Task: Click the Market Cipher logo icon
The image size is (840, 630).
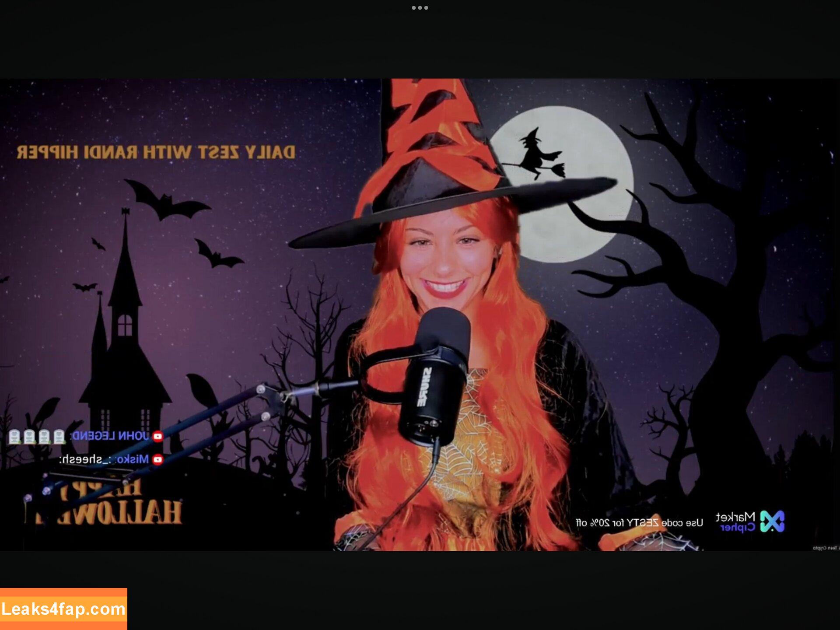Action: point(772,521)
